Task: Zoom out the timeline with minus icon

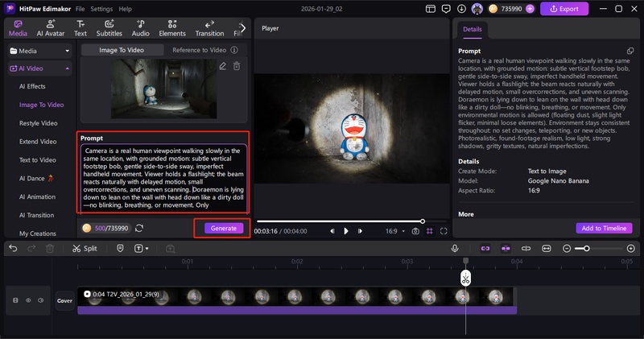Action: pyautogui.click(x=567, y=248)
